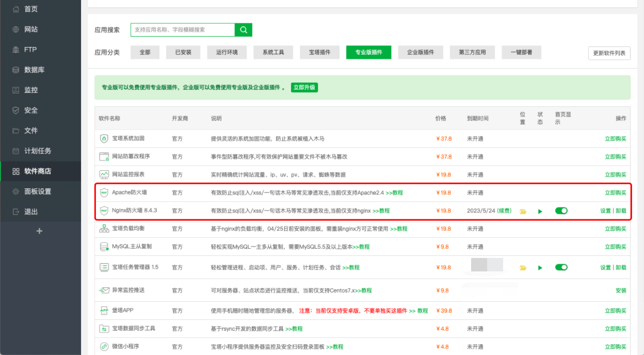This screenshot has width=644, height=355.
Task: Click the Nginx防火墙 WAF shield icon
Action: click(x=104, y=211)
